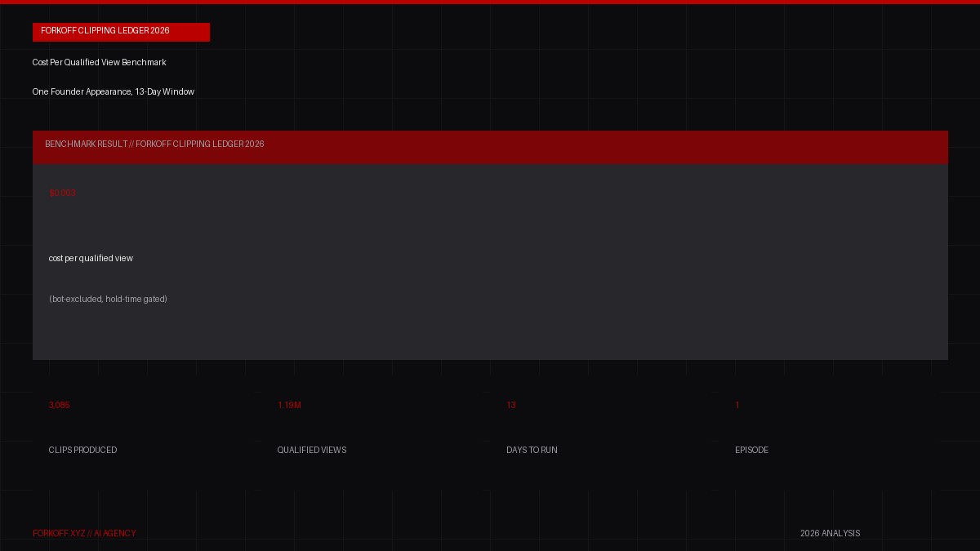
Task: Click 'One Founder Appearance, 13-Day Window' subtitle
Action: coord(114,91)
